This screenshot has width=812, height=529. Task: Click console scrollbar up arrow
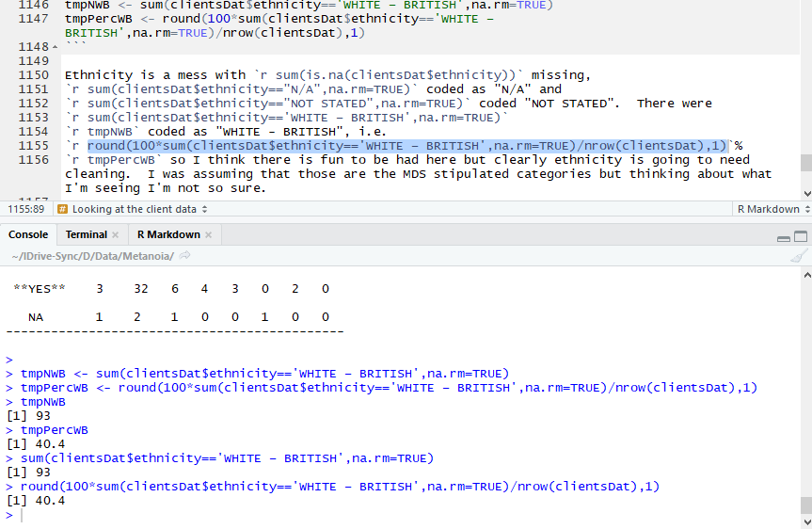(x=806, y=275)
